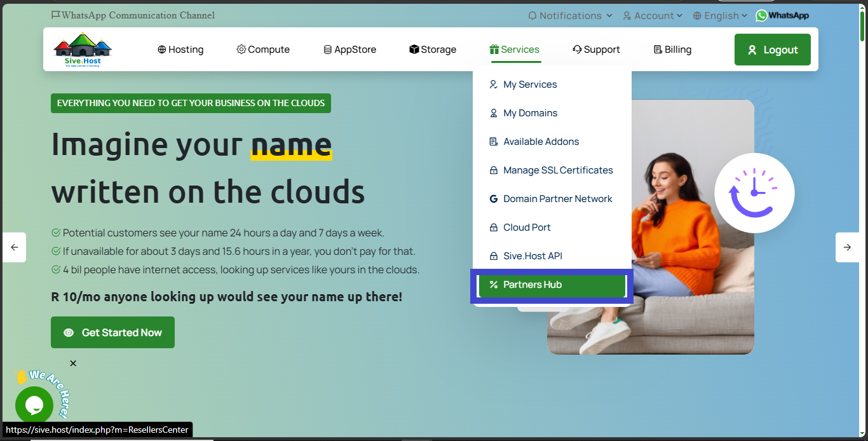Click the Logout button
This screenshot has height=441, width=868.
pos(773,50)
